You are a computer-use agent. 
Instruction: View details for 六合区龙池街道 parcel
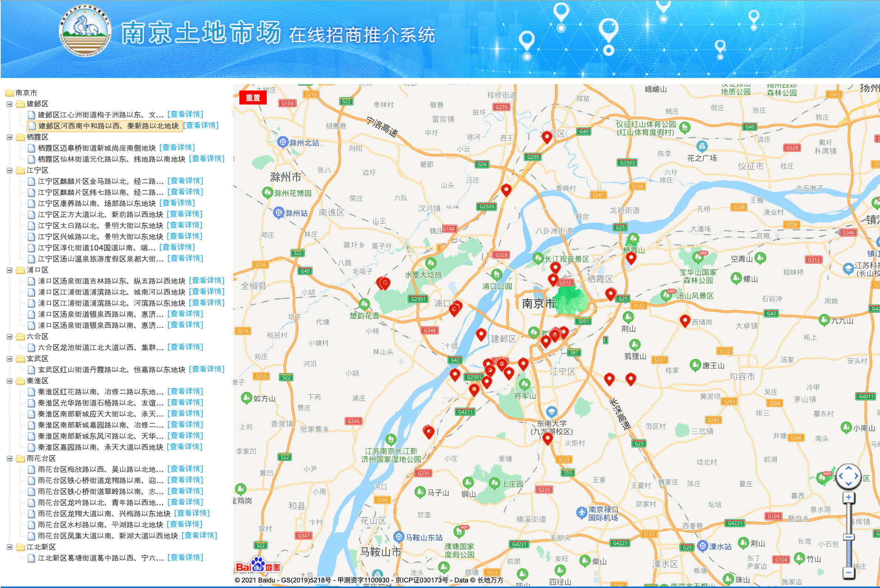click(185, 347)
